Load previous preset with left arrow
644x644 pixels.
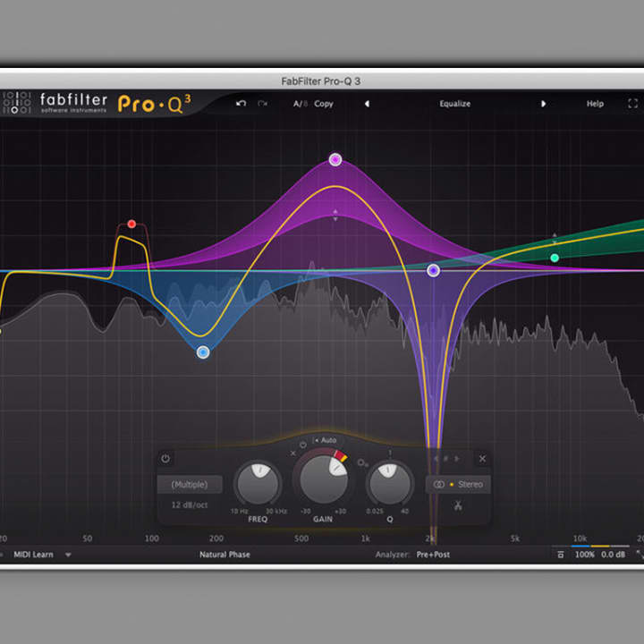click(x=368, y=104)
